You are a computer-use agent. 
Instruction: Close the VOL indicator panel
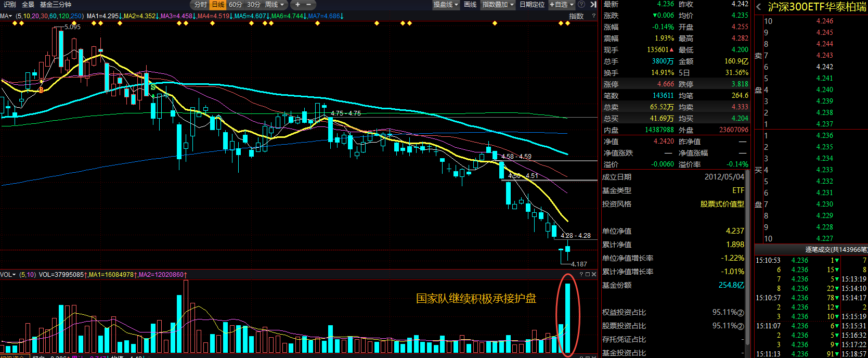[594, 274]
